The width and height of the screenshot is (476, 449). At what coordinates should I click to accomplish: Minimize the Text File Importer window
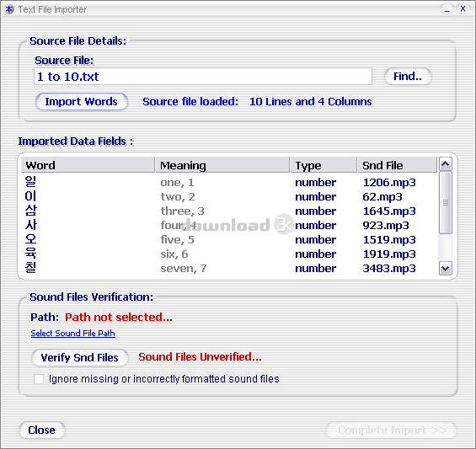point(447,9)
